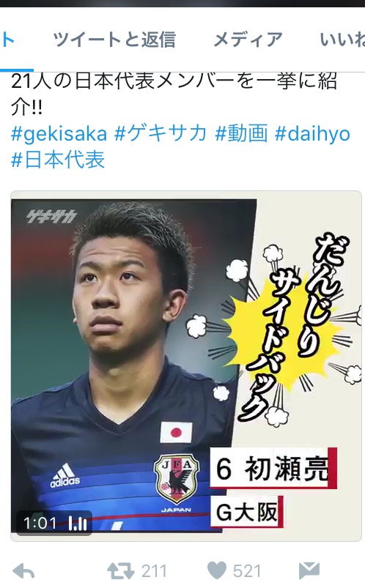Open the #日本代表 hashtag
The width and height of the screenshot is (365, 588).
58,160
